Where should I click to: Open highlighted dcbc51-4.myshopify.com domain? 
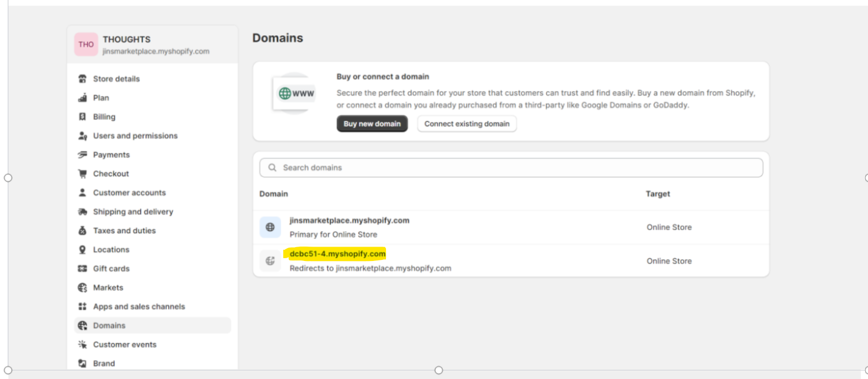(x=337, y=254)
